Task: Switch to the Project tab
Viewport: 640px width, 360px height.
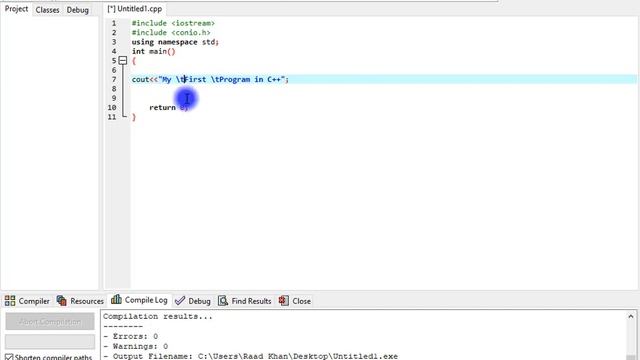Action: point(16,9)
